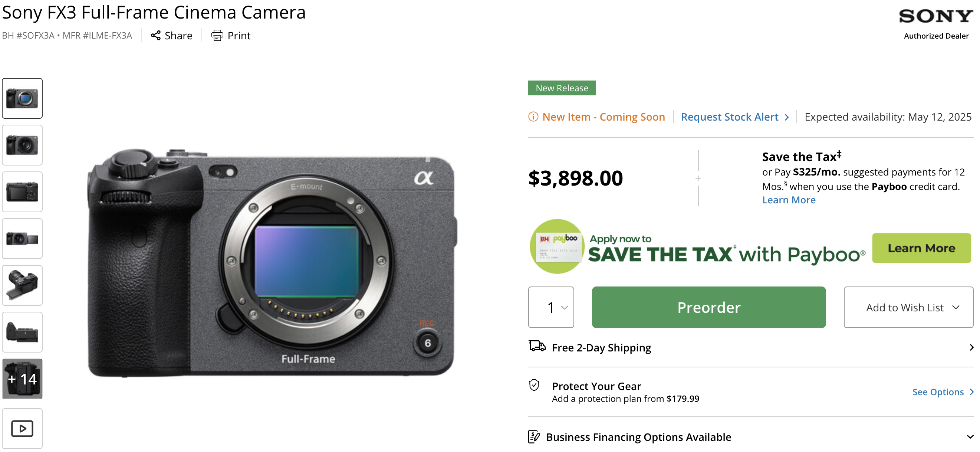Click the Protect Your Gear shield icon
Screen dimensions: 980x452
coord(534,386)
